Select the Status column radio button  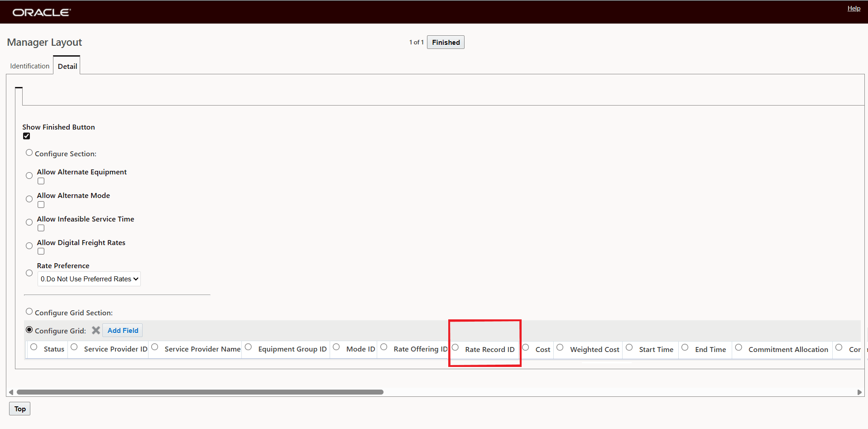click(x=34, y=347)
